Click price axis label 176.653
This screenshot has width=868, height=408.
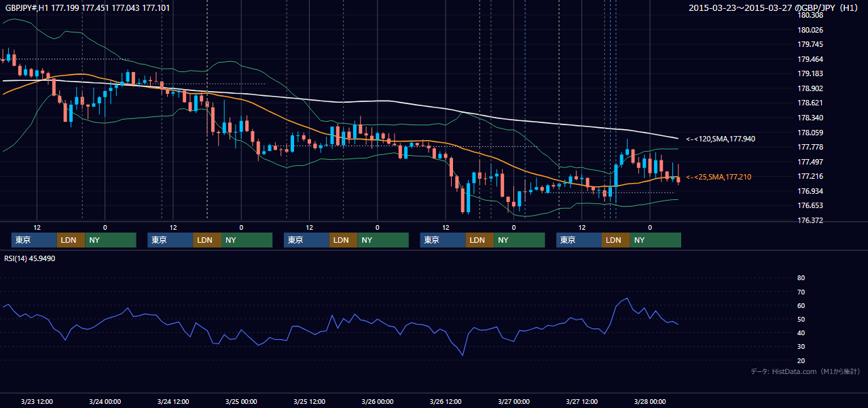[x=810, y=205]
